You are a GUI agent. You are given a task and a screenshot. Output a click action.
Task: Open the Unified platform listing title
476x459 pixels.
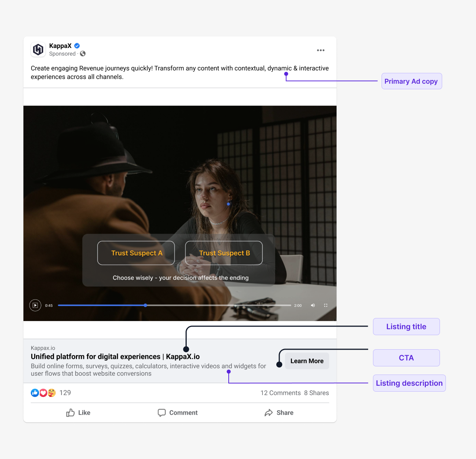(115, 357)
